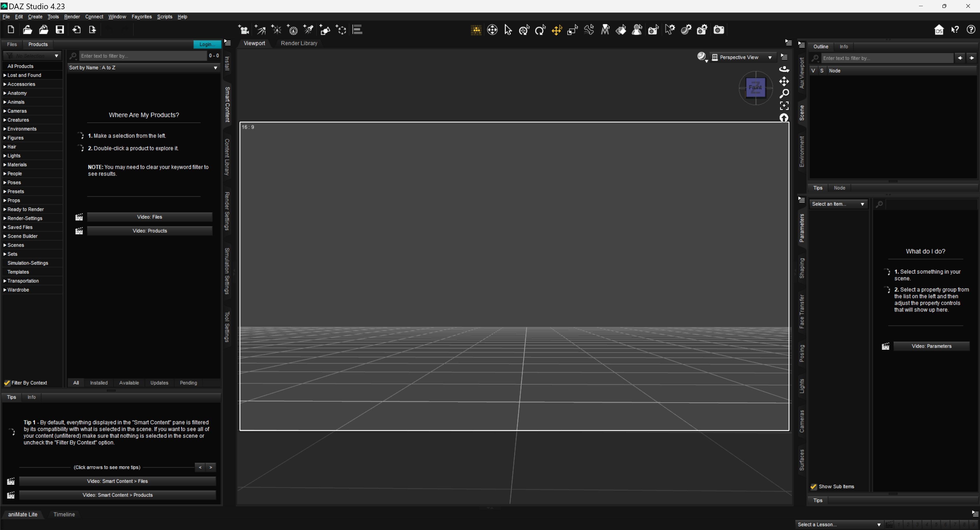Click the New Scene file icon
This screenshot has width=980, height=530.
[11, 30]
